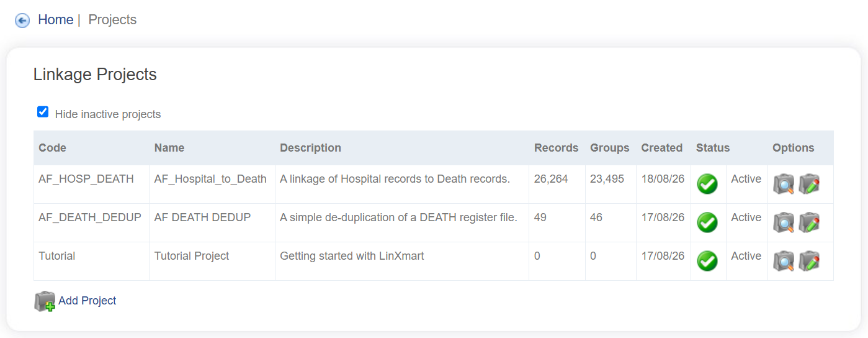Click the Code column header

(x=52, y=148)
